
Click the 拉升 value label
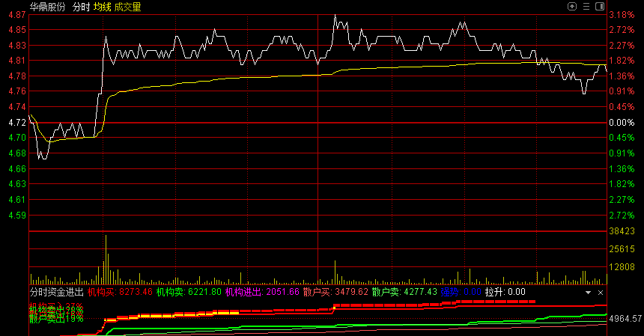click(505, 292)
